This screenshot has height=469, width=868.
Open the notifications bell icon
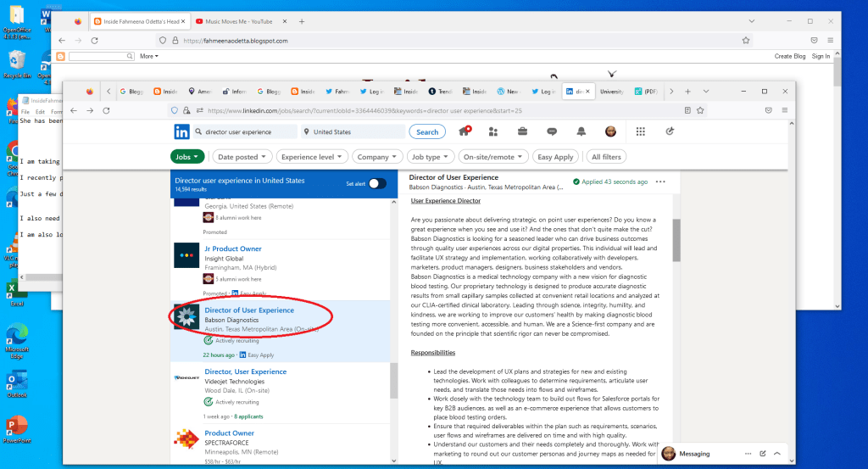[x=581, y=131]
